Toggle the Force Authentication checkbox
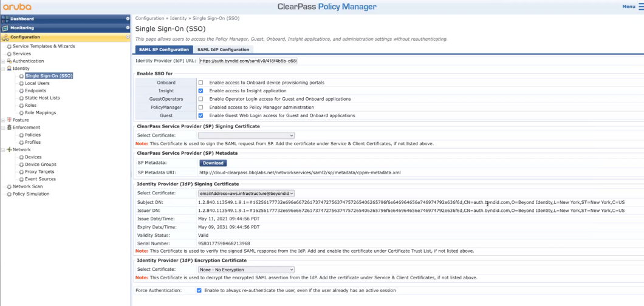 coord(200,290)
